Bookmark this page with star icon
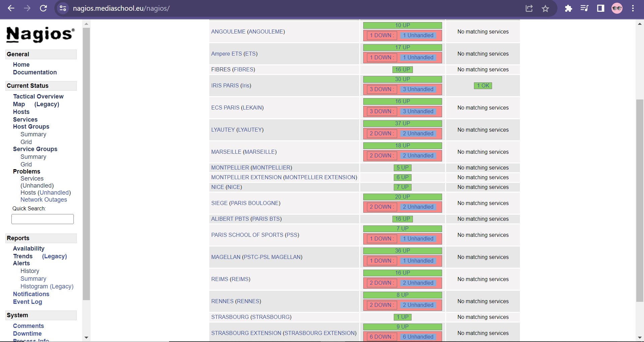The image size is (644, 342). tap(545, 8)
